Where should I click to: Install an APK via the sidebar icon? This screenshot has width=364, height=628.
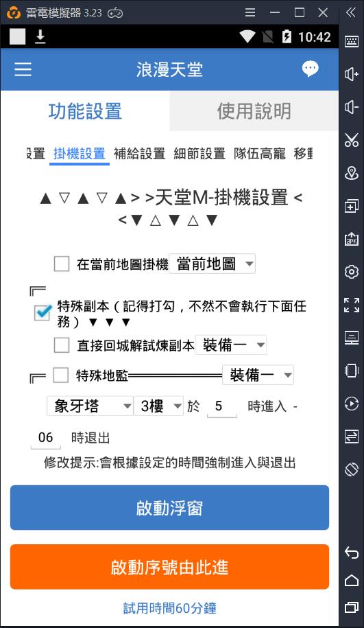click(351, 239)
